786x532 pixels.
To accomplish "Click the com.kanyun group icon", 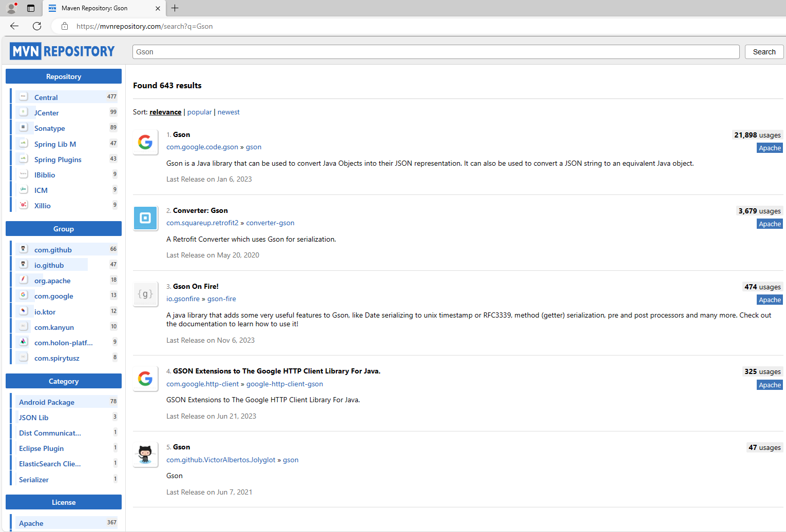I will pos(24,327).
